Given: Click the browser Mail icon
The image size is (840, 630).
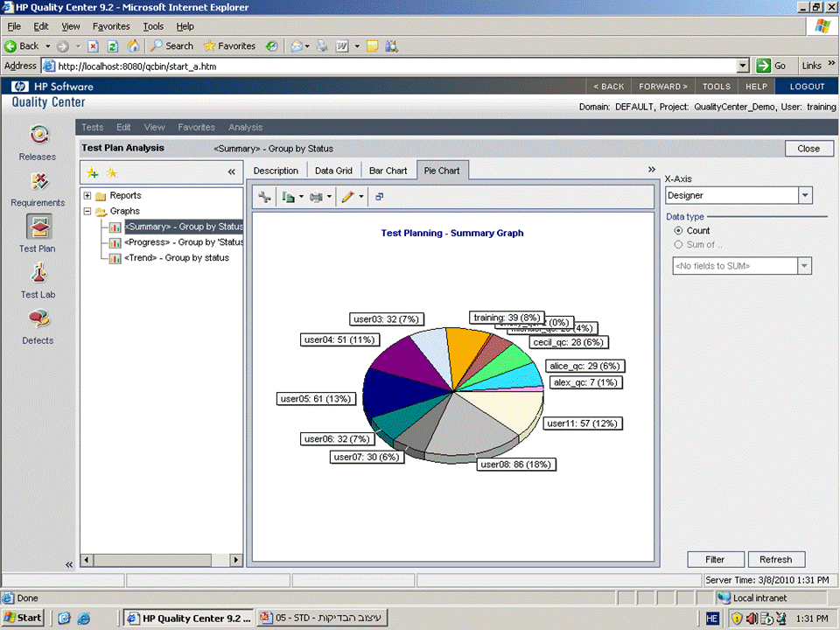Looking at the screenshot, I should [x=297, y=46].
